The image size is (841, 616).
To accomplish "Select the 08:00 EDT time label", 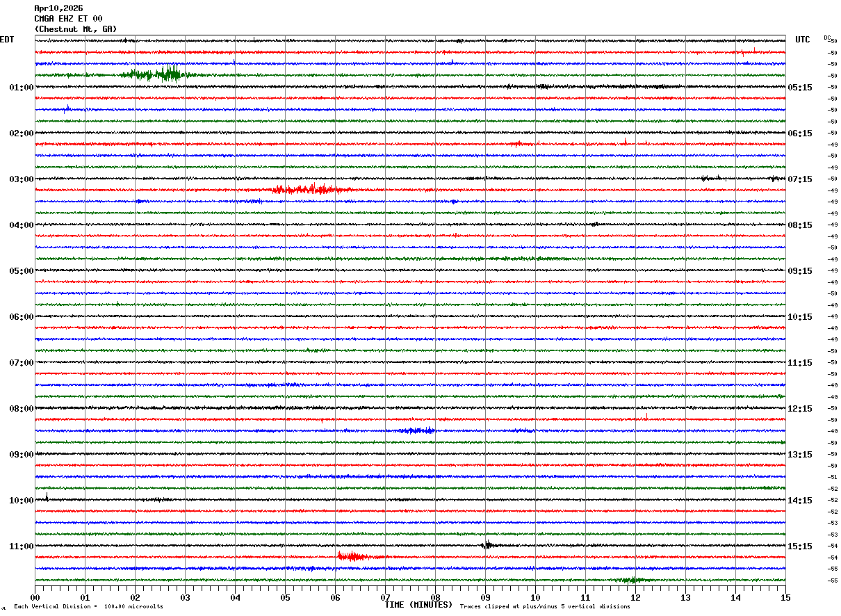I will (x=21, y=409).
